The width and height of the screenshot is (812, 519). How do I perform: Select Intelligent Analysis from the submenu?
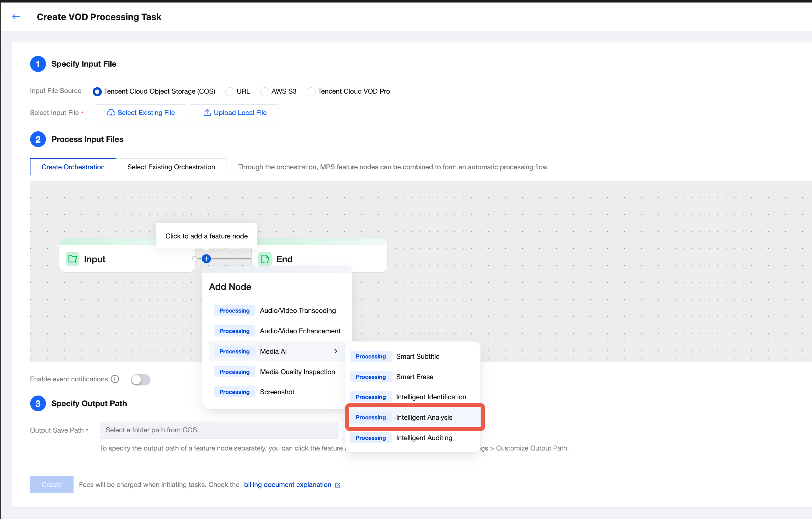(424, 418)
